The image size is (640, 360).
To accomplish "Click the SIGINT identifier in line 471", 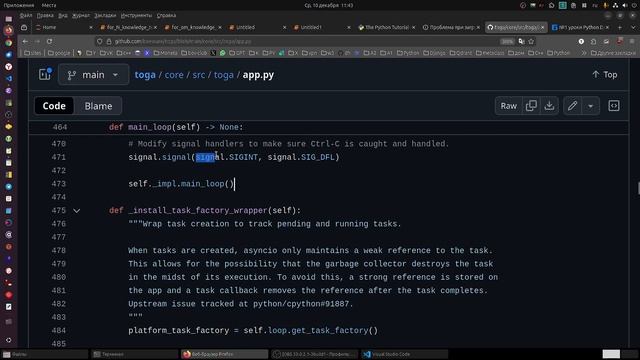I will coord(243,157).
